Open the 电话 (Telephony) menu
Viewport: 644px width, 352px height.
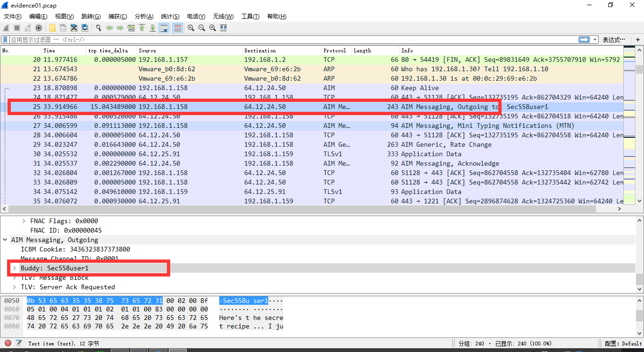click(197, 17)
